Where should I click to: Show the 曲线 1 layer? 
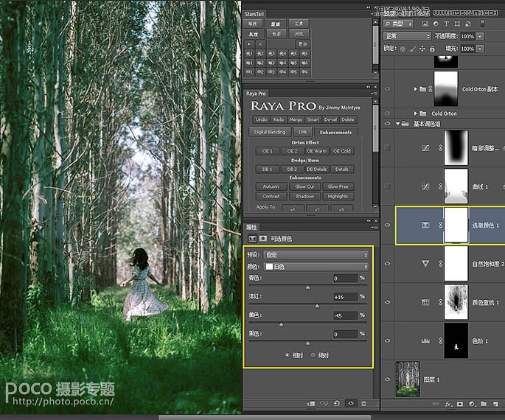pos(388,186)
